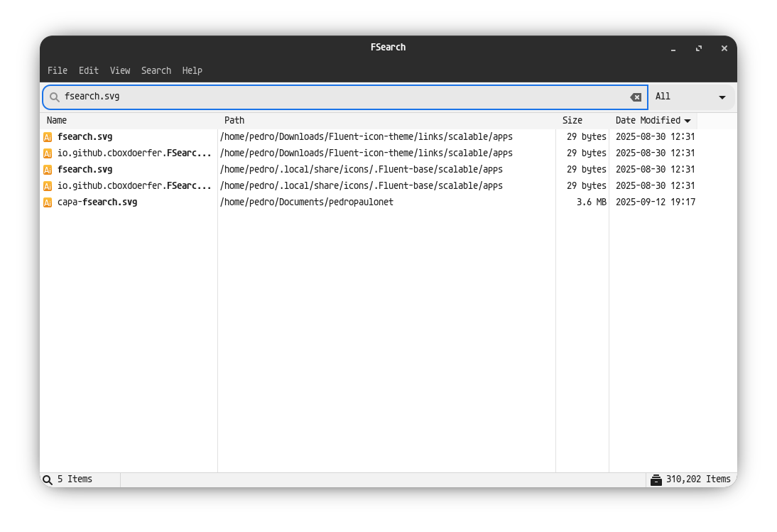
Task: Click the SVG file icon for capa-fsearch.svg
Action: tap(48, 202)
